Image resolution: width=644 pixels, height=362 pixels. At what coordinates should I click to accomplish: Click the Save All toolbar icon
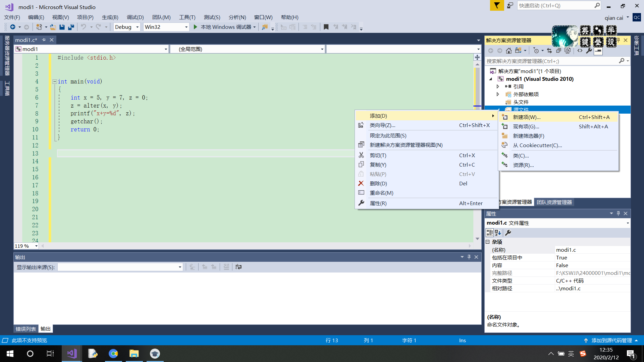click(71, 27)
